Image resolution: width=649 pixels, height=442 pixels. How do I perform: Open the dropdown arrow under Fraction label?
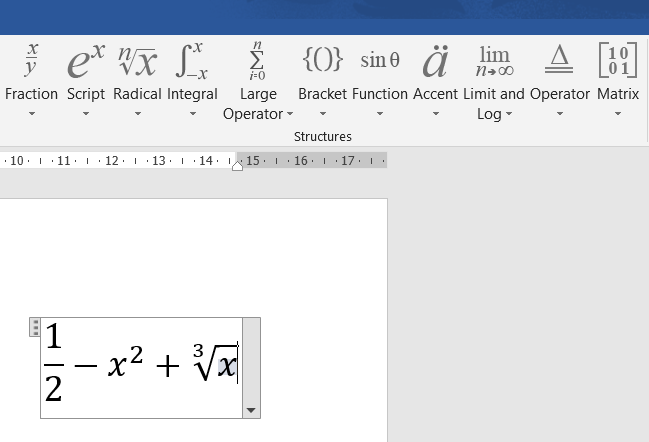pos(32,114)
